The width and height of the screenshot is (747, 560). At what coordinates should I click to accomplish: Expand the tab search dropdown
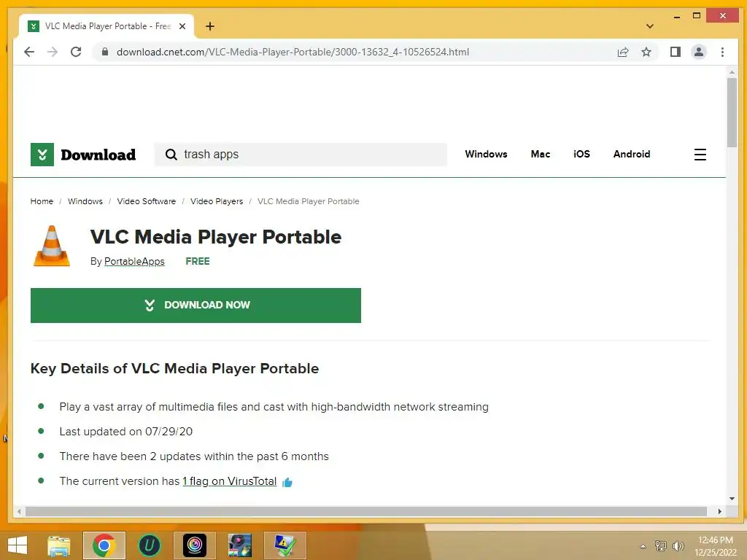[649, 26]
